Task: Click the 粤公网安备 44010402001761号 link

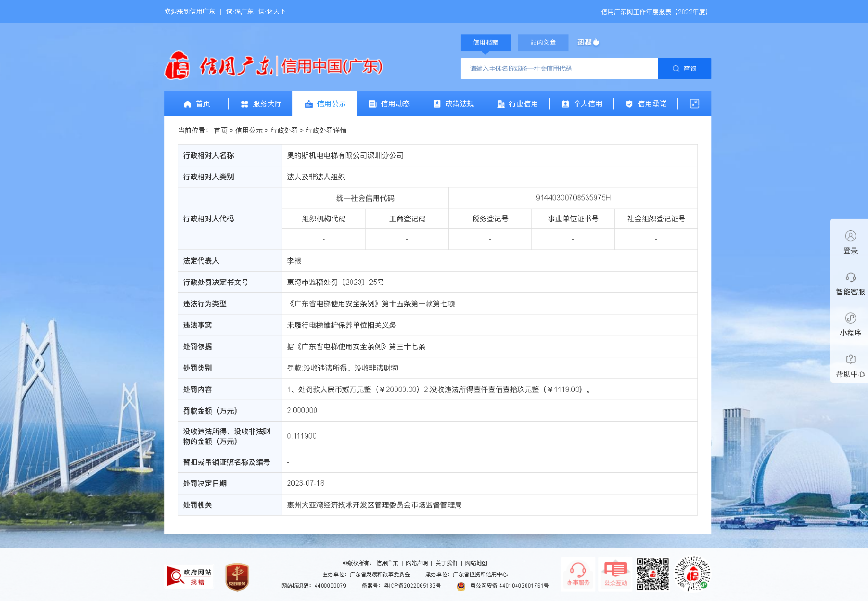Action: pyautogui.click(x=509, y=586)
